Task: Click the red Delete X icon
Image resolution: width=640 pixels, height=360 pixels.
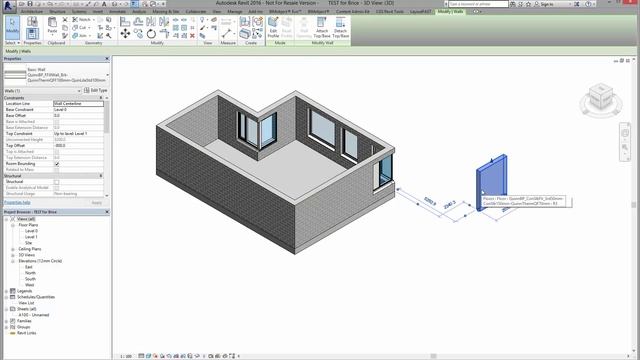Action: [192, 36]
